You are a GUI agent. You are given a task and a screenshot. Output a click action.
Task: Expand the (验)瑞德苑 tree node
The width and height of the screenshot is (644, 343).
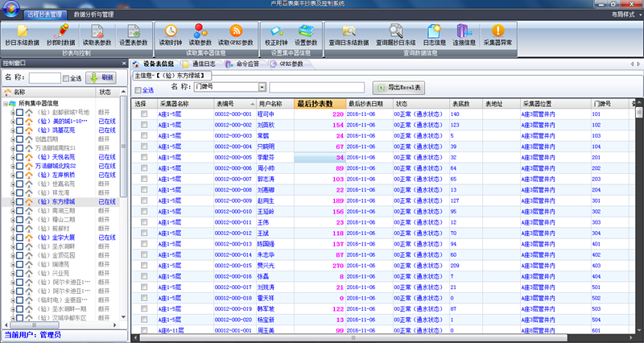[13, 264]
